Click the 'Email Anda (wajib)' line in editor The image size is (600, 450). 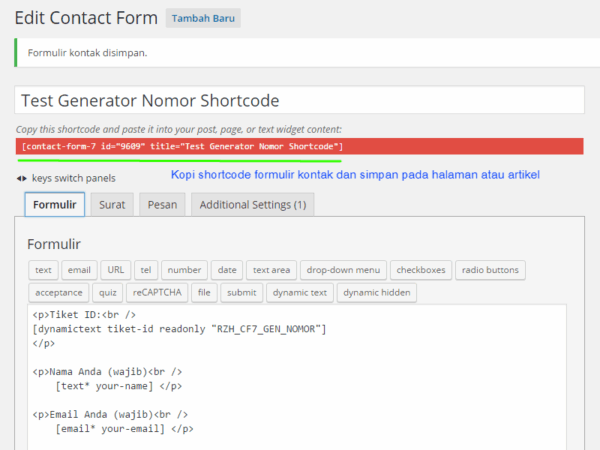pyautogui.click(x=110, y=415)
